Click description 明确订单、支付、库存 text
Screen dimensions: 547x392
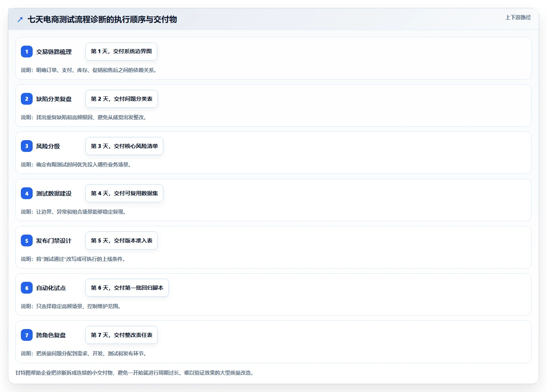[89, 70]
